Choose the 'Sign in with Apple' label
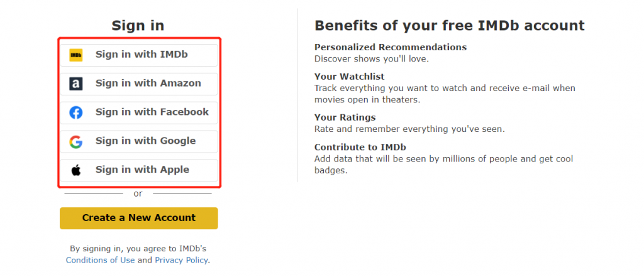This screenshot has width=644, height=277. click(x=143, y=170)
